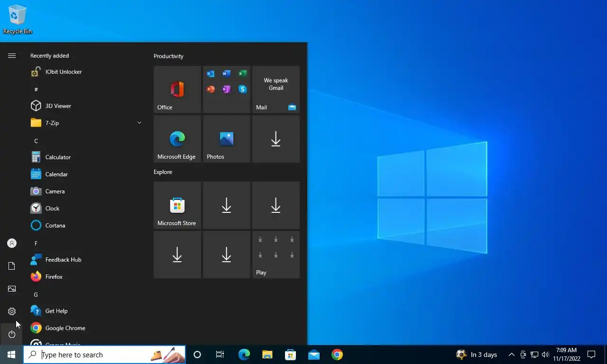The image size is (607, 364).
Task: Click the Explore group heading
Action: [x=163, y=172]
